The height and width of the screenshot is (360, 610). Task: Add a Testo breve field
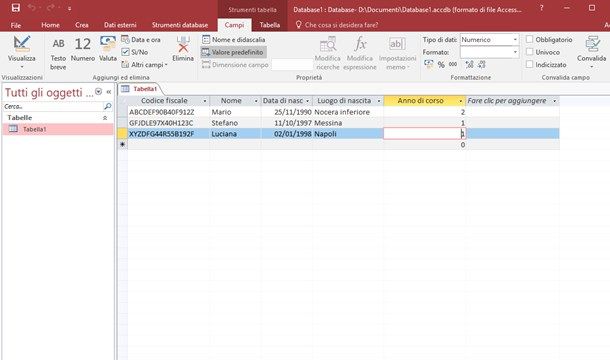coord(58,54)
